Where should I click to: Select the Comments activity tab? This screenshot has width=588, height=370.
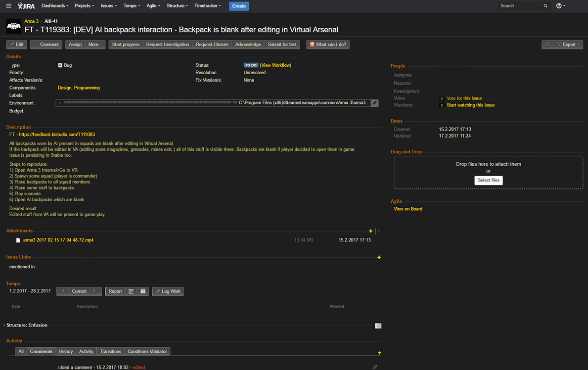[x=41, y=351]
